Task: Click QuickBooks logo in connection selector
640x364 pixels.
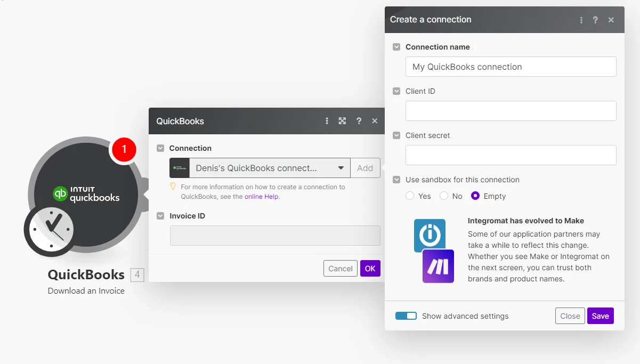Action: click(x=180, y=168)
